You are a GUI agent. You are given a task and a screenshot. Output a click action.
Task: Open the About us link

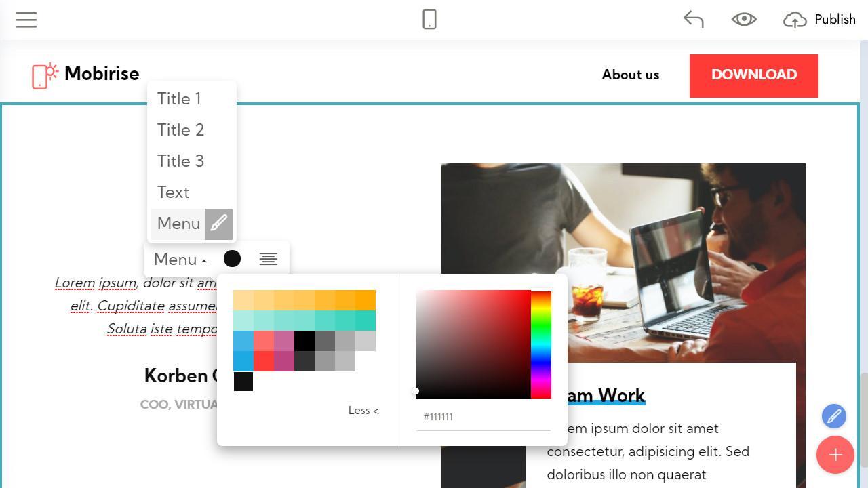[x=631, y=75]
